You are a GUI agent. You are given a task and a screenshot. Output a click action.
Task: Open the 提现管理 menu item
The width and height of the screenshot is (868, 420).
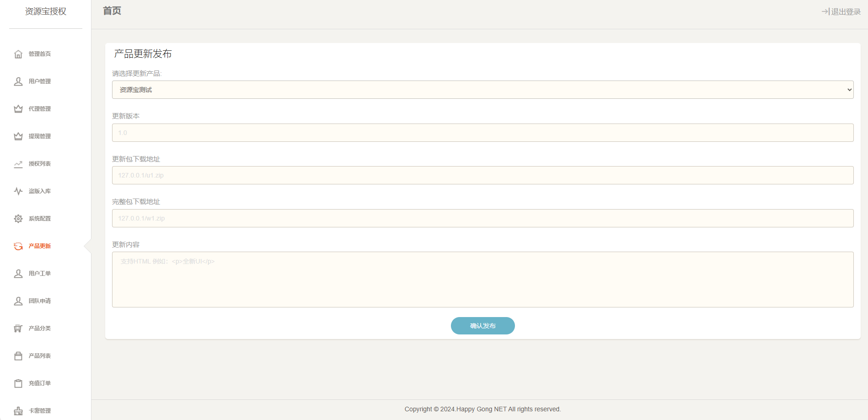40,136
